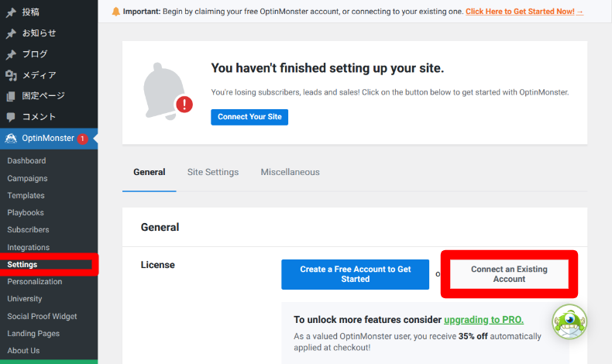Image resolution: width=612 pixels, height=364 pixels.
Task: Open the メディア media library icon
Action: point(11,75)
